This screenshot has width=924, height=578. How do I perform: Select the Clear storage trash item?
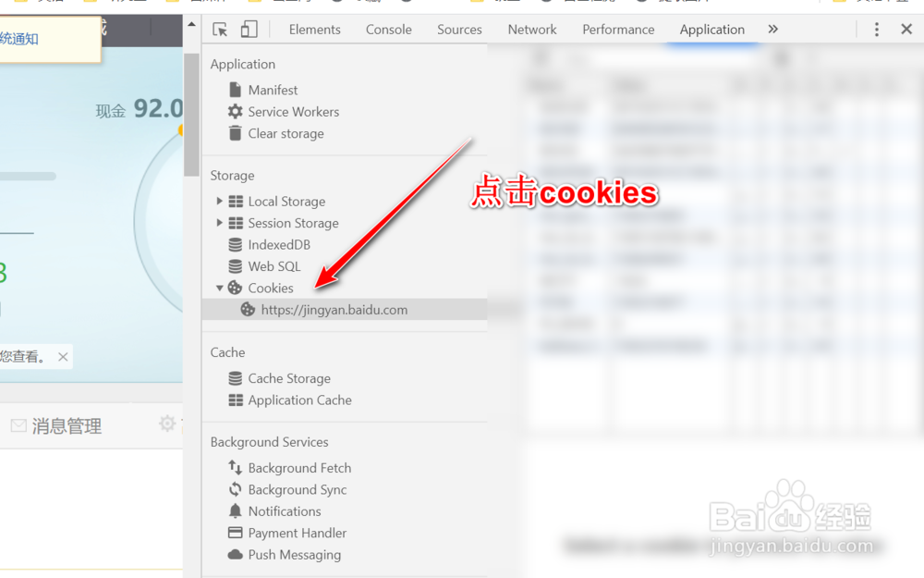point(286,133)
